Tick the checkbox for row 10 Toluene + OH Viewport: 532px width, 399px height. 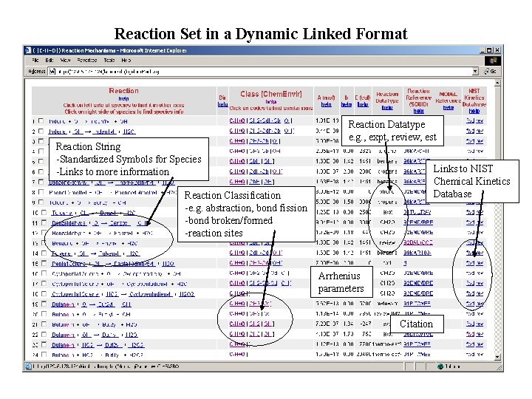tap(44, 212)
